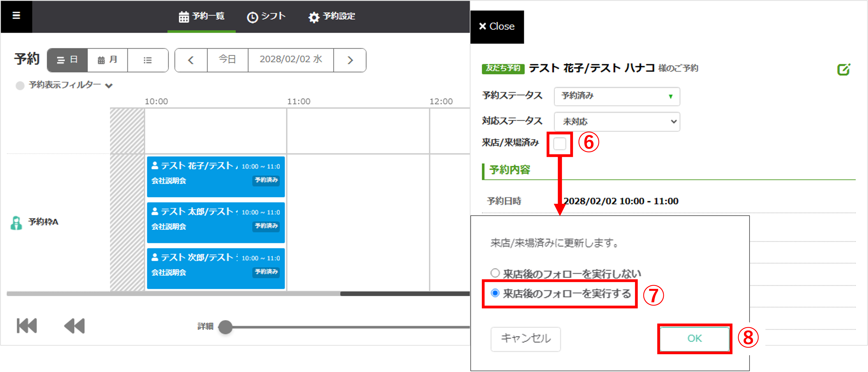Open テスト 太郎 reservation block

pyautogui.click(x=216, y=222)
